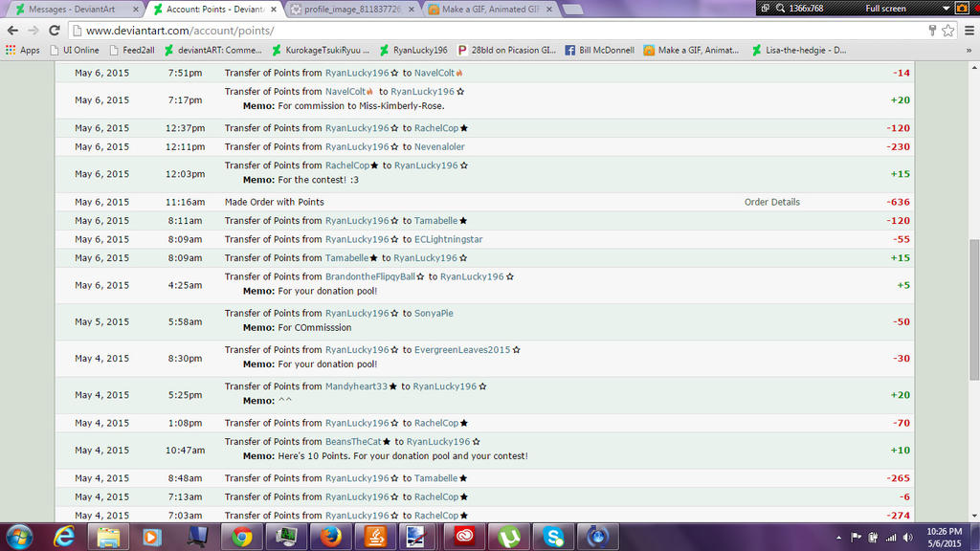Open Adobe Creative Cloud from the taskbar
The image size is (980, 551).
click(464, 537)
